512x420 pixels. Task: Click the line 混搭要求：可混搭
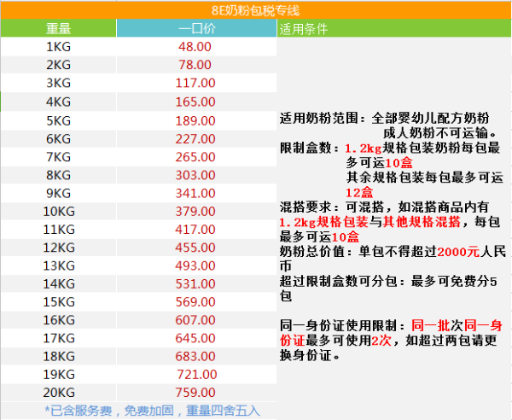[384, 207]
